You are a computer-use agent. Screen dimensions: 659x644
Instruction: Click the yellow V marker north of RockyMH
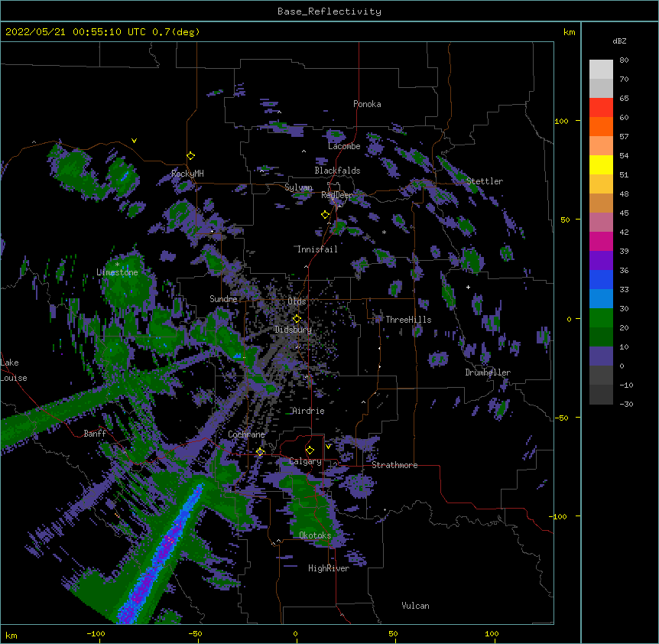coord(134,141)
